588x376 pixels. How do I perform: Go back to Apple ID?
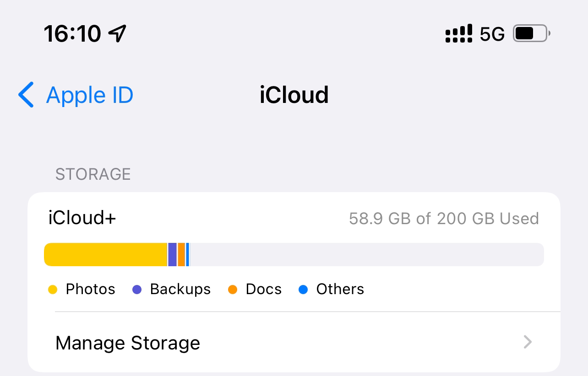(76, 95)
